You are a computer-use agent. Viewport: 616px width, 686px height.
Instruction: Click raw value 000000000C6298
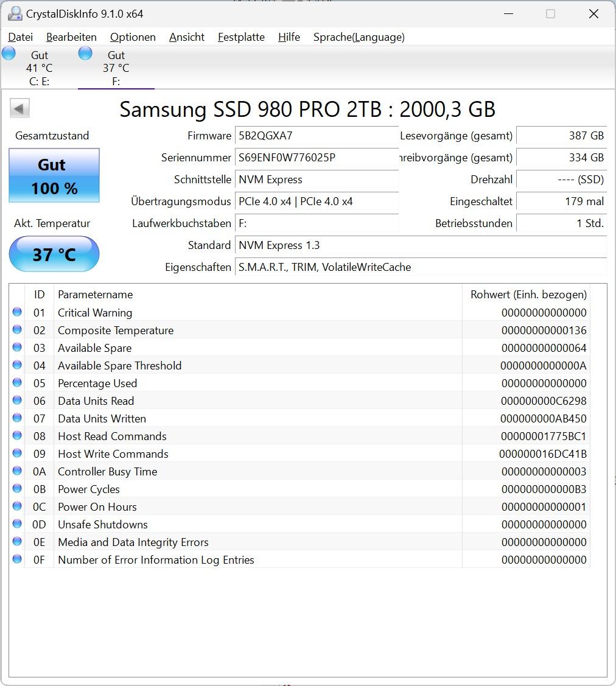[x=544, y=401]
